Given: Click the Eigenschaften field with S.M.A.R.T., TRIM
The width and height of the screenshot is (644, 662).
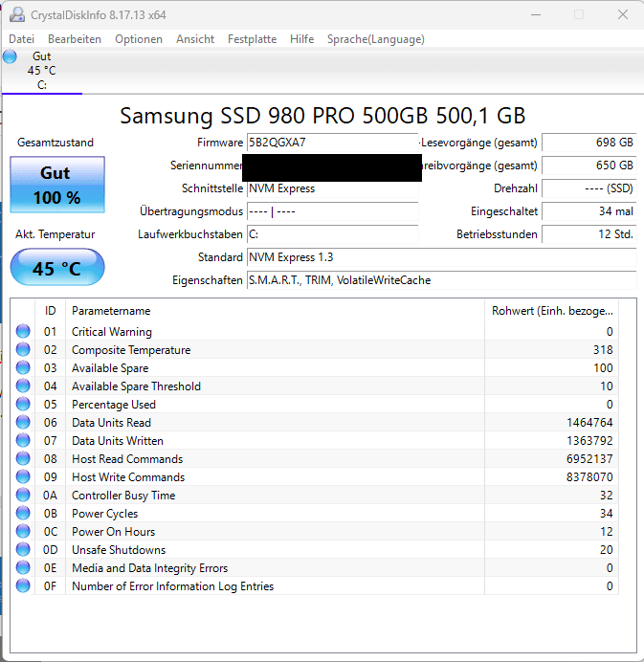Looking at the screenshot, I should 441,280.
